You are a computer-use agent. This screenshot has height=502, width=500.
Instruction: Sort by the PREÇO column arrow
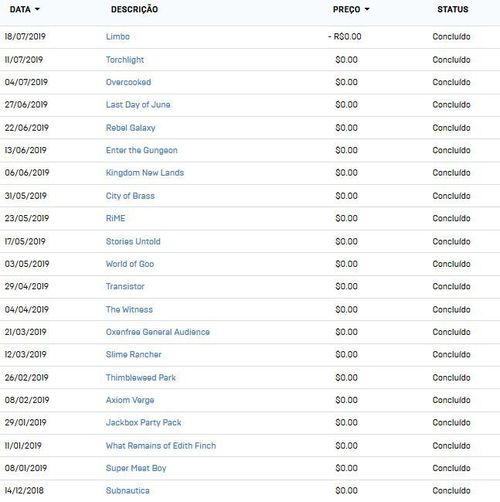coord(367,9)
